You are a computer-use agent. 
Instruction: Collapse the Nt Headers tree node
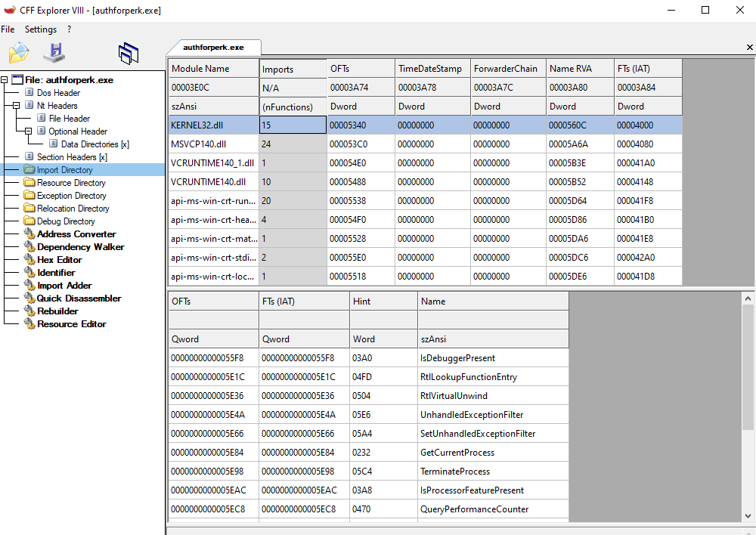point(17,106)
